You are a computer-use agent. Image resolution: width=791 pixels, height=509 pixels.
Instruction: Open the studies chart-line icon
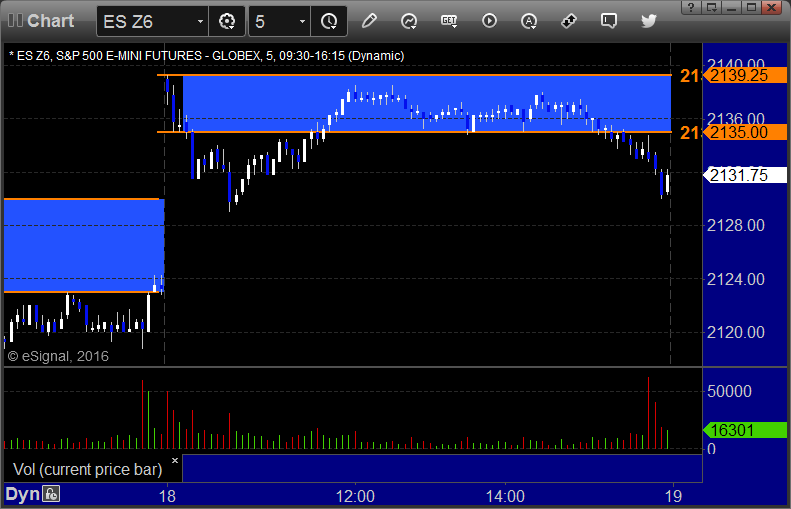[x=409, y=21]
